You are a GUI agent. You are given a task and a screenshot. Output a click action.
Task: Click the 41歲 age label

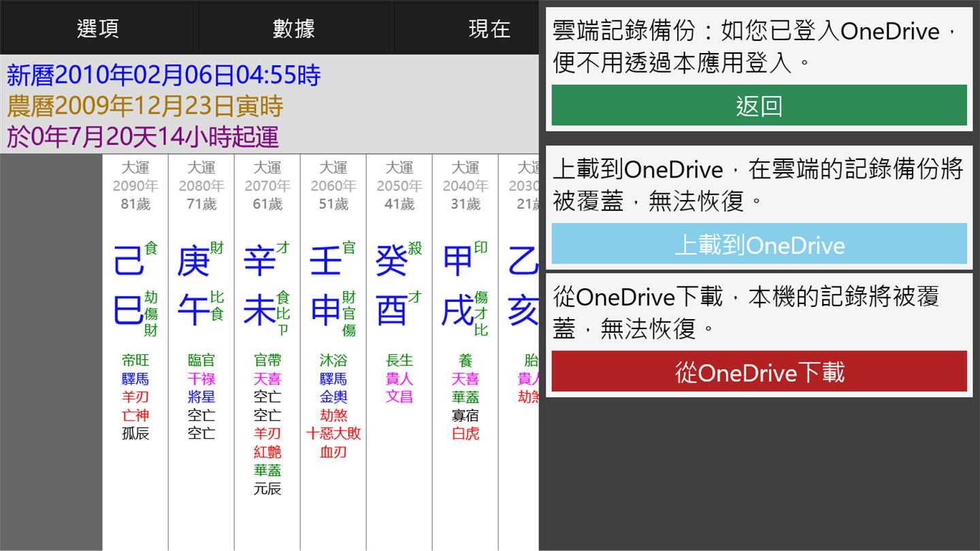click(399, 204)
